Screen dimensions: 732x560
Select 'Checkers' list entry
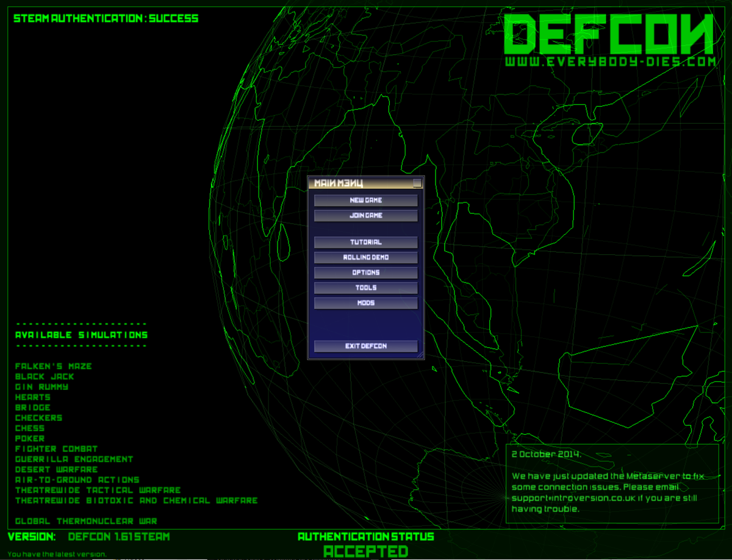39,418
